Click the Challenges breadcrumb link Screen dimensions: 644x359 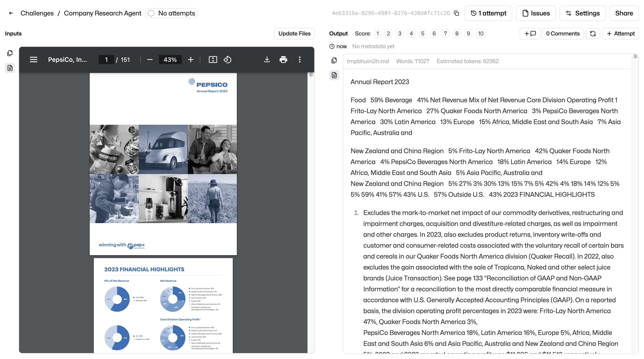(x=37, y=13)
